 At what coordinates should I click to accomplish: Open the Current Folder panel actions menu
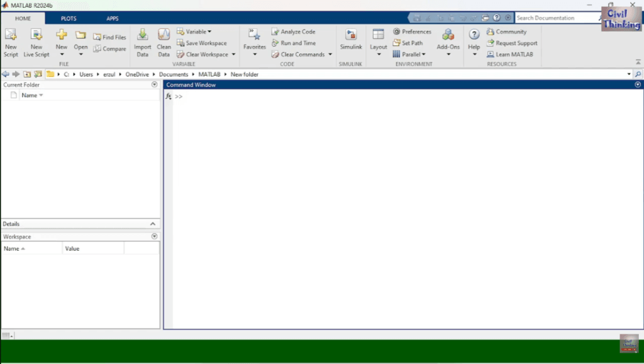tap(155, 84)
